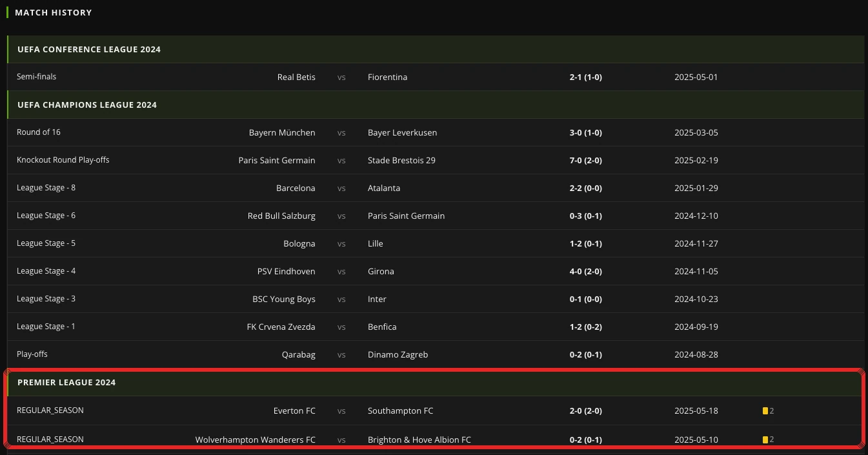Select the UEFA Champions League 2024 header
This screenshot has width=868, height=455.
coord(436,105)
